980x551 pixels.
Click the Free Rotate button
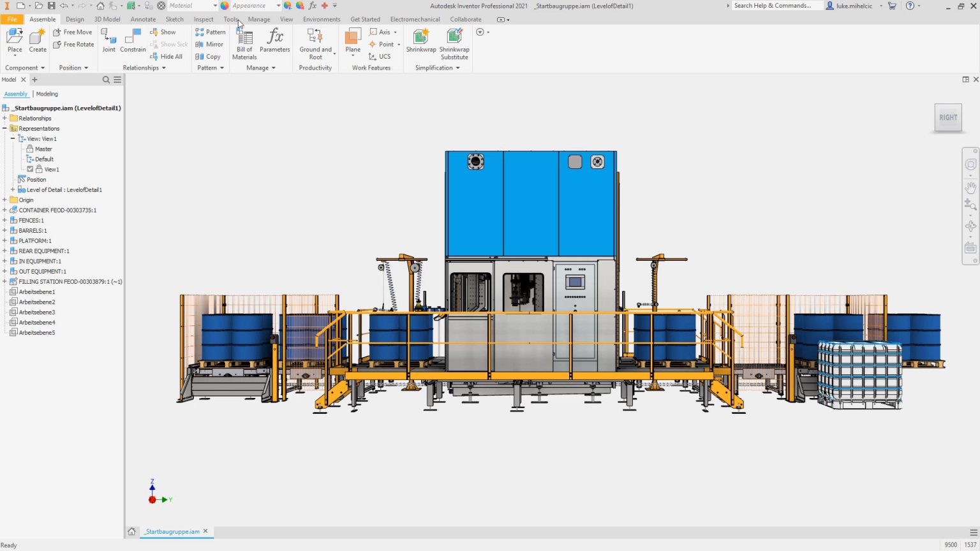[73, 44]
